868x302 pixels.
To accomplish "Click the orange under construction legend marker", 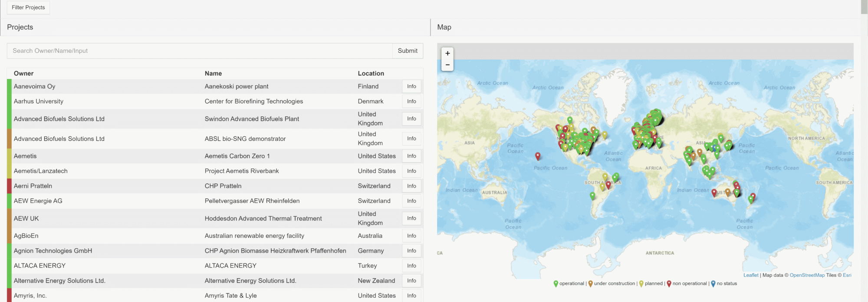I will (x=590, y=284).
